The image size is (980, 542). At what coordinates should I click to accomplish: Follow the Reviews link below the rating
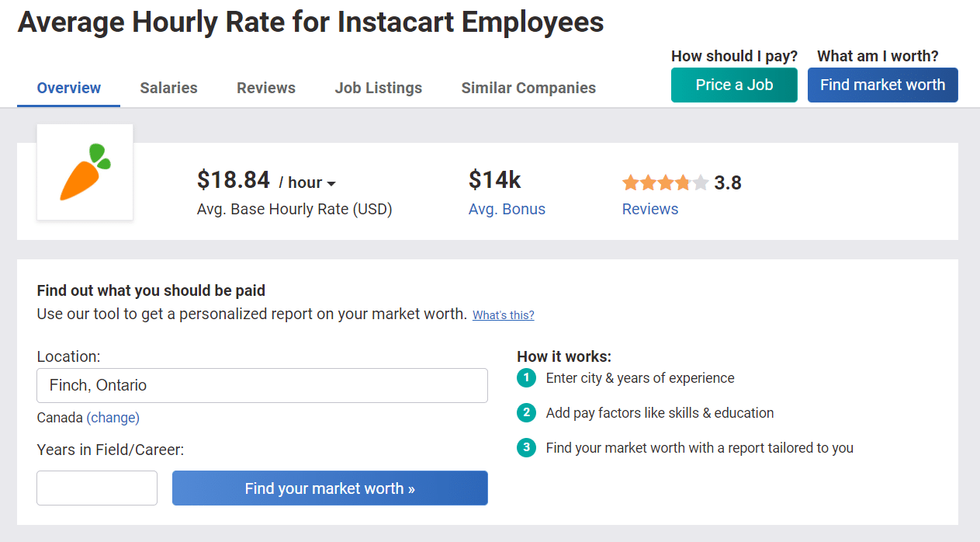click(650, 209)
